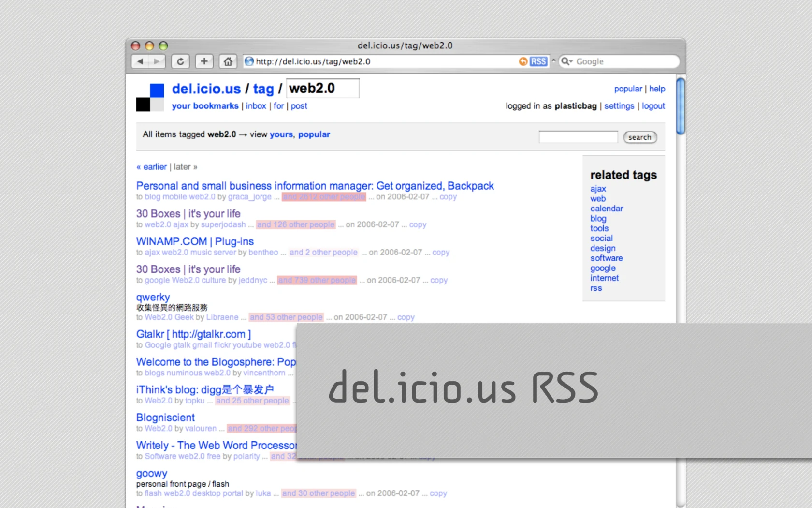Click the RSS badge in the address bar

[538, 61]
